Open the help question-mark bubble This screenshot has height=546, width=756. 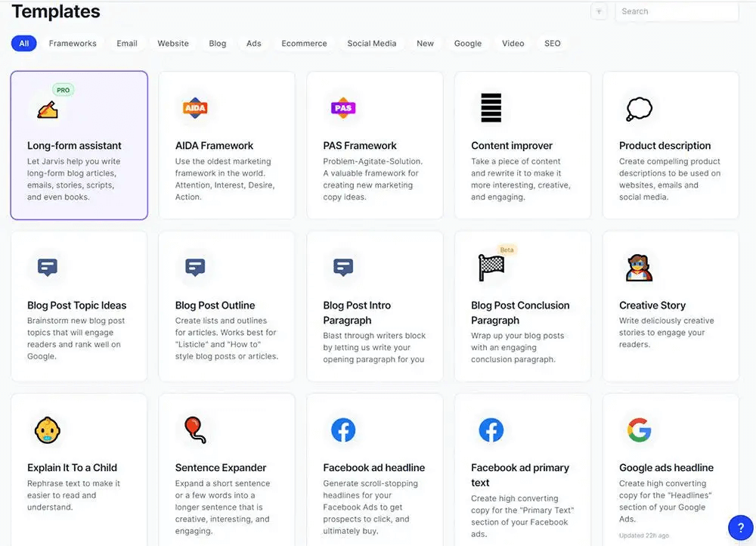pyautogui.click(x=740, y=527)
